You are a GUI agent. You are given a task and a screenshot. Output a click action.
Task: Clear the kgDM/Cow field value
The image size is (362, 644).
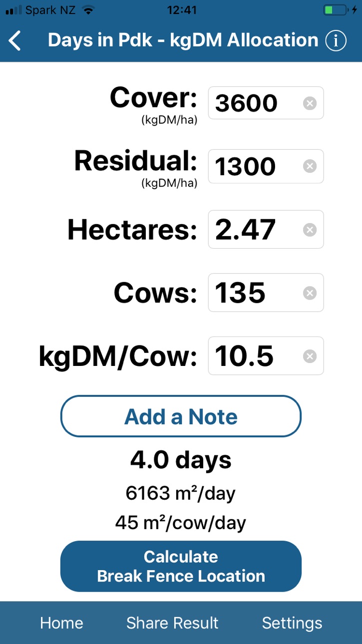coord(310,356)
